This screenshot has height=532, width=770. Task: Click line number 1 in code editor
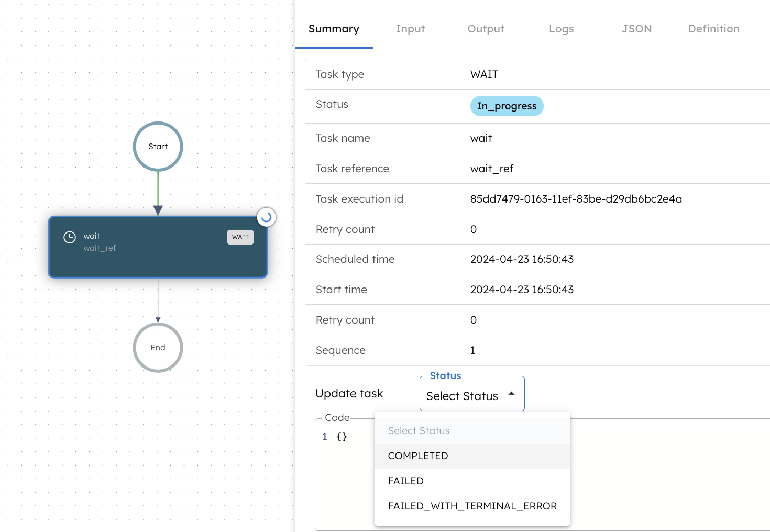click(325, 437)
